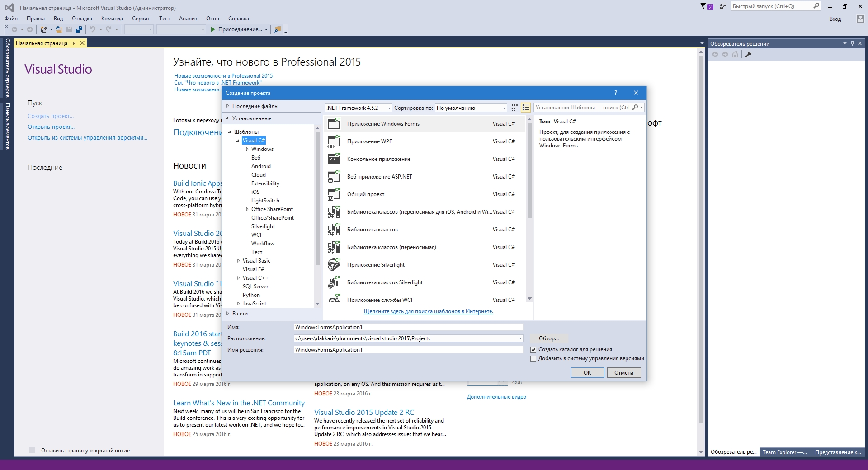868x470 pixels.
Task: Select the Приложение Windows Forms template icon
Action: 334,123
